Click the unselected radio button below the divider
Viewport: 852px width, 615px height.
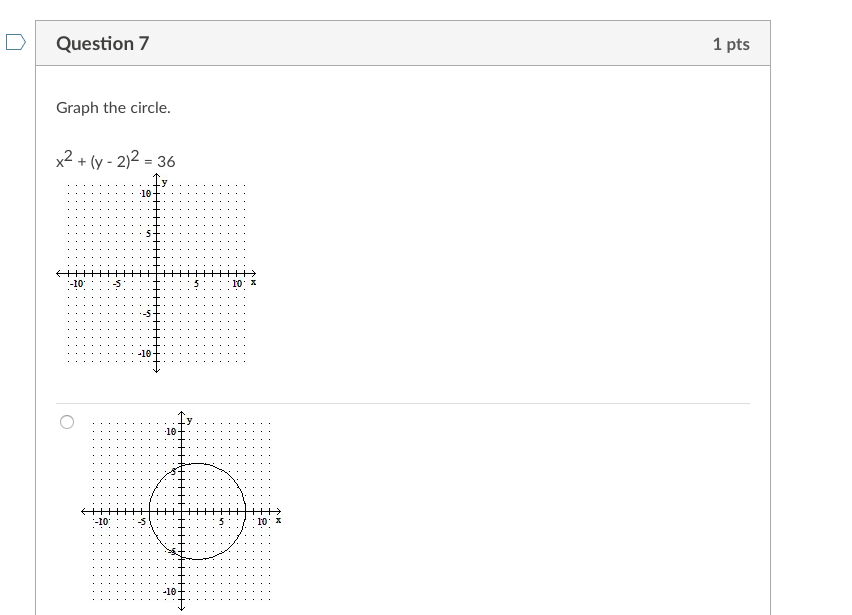point(66,422)
